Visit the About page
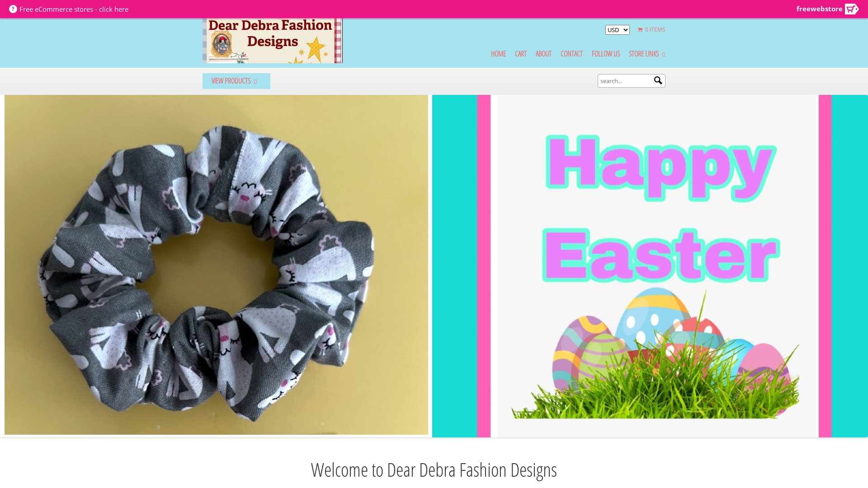The image size is (868, 488). pyautogui.click(x=543, y=54)
